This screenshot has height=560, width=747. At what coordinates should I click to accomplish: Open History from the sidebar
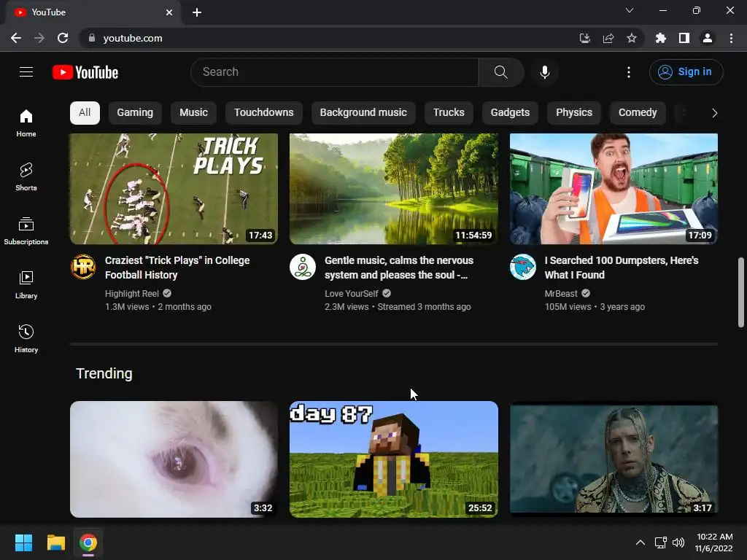26,339
